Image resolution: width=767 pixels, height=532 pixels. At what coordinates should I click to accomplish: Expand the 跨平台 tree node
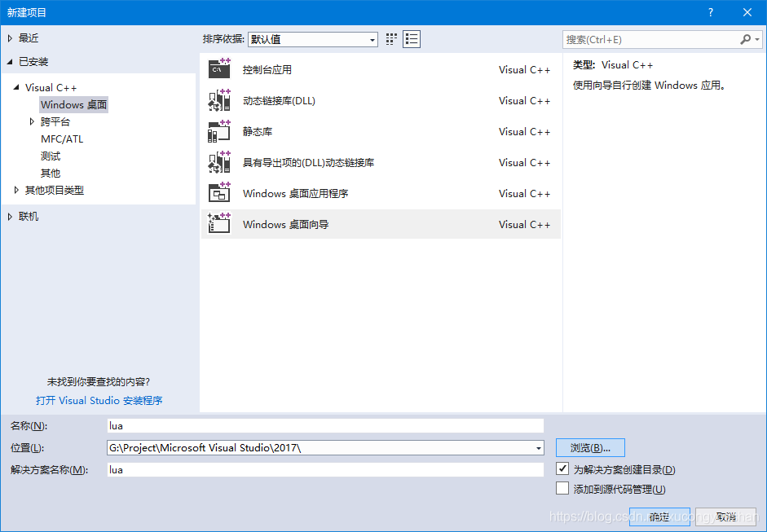click(32, 121)
